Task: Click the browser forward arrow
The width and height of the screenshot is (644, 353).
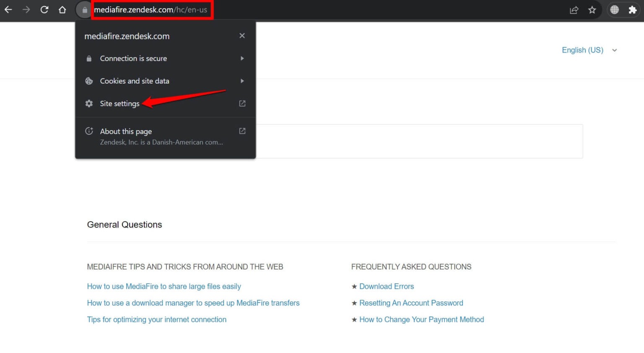Action: tap(26, 10)
